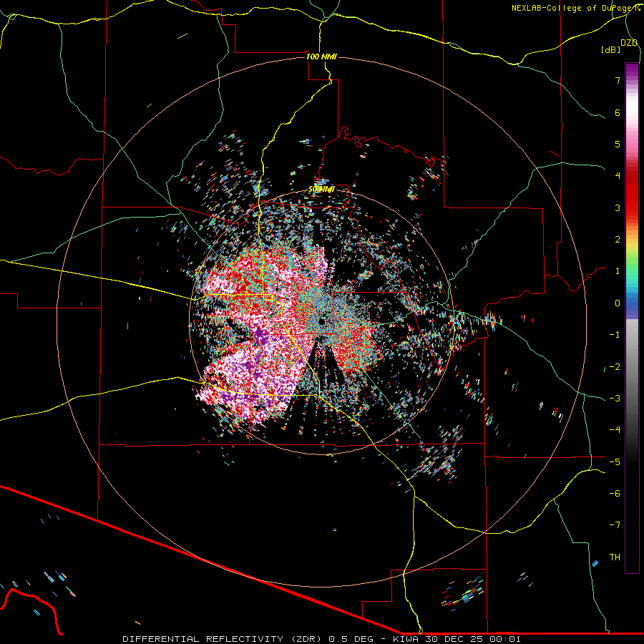Viewport: 644px width, 644px height.
Task: Select the 5 dB label on the scale
Action: click(x=618, y=144)
